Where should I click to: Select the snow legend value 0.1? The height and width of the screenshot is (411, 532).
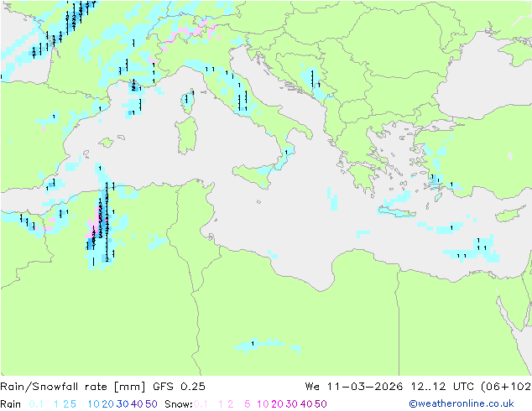[x=201, y=404]
